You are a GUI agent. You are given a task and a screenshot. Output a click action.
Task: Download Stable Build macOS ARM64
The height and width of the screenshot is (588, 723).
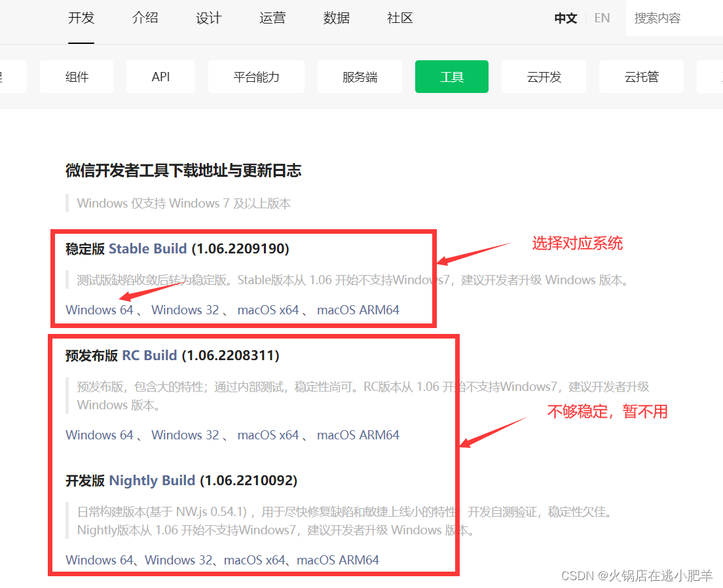(x=358, y=310)
